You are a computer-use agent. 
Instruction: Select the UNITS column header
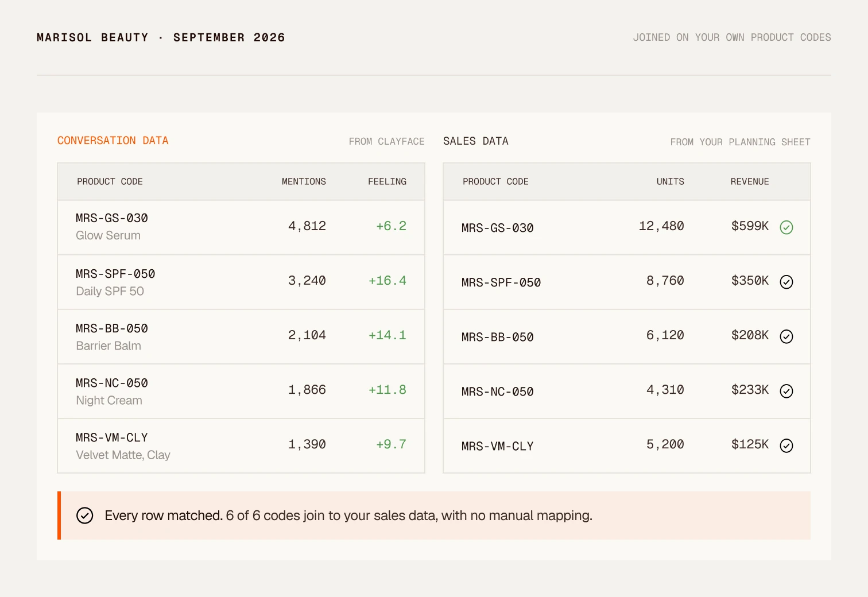[670, 181]
